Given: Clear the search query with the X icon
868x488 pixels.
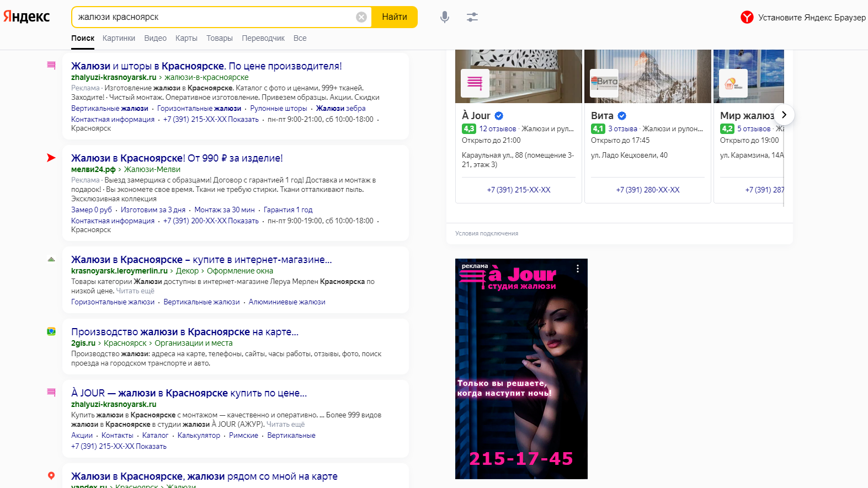Looking at the screenshot, I should pyautogui.click(x=361, y=17).
